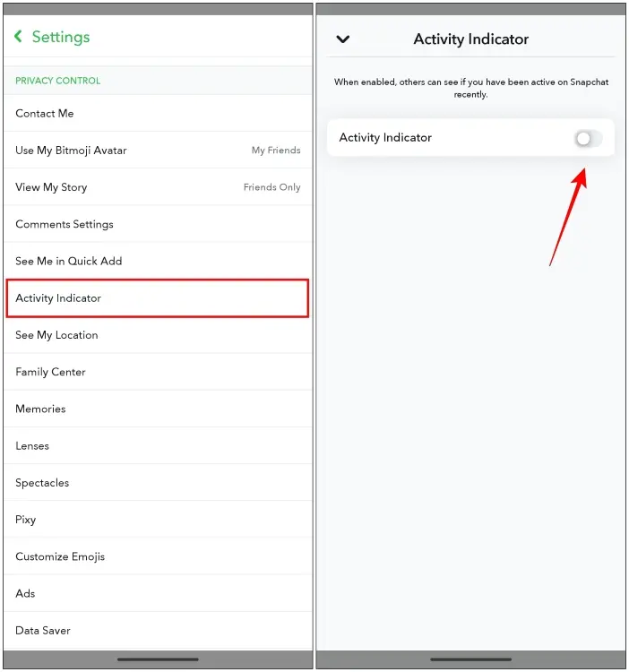Open the See My Location option
The image size is (629, 672).
[x=158, y=335]
